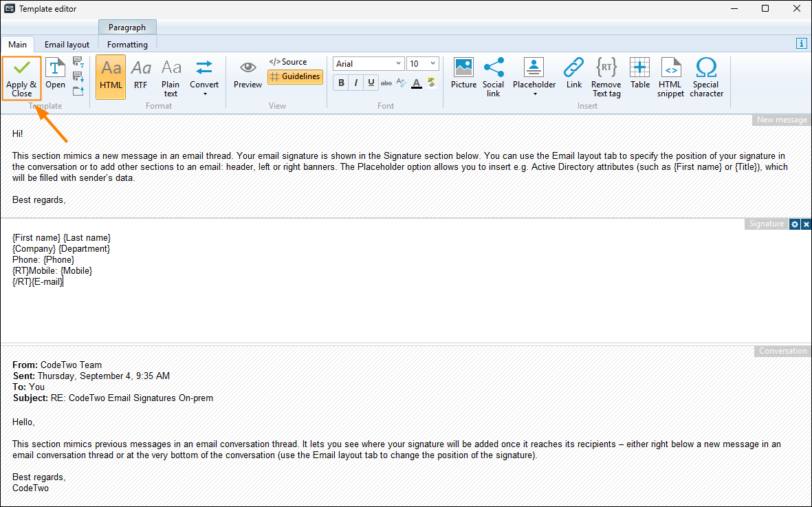Insert a Picture into the signature
Screen dimensions: 812x507
coord(463,74)
